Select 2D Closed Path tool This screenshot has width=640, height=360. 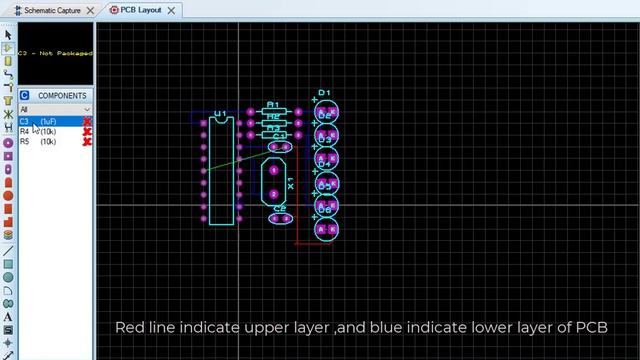tap(8, 304)
